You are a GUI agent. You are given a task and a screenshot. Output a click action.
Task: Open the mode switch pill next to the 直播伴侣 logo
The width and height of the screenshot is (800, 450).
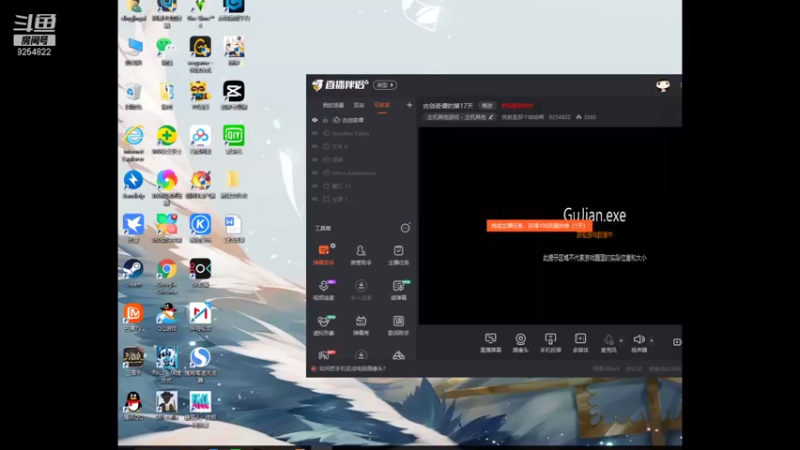point(385,85)
